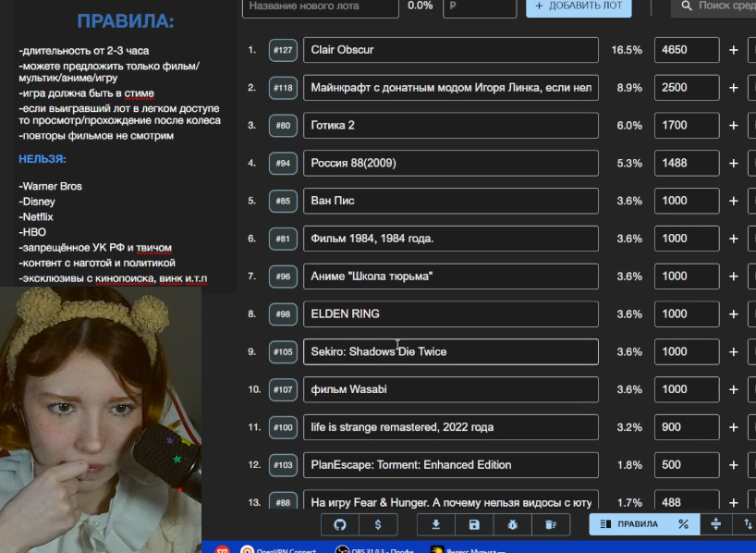The height and width of the screenshot is (553, 756).
Task: Click lot badge #118
Action: (283, 88)
